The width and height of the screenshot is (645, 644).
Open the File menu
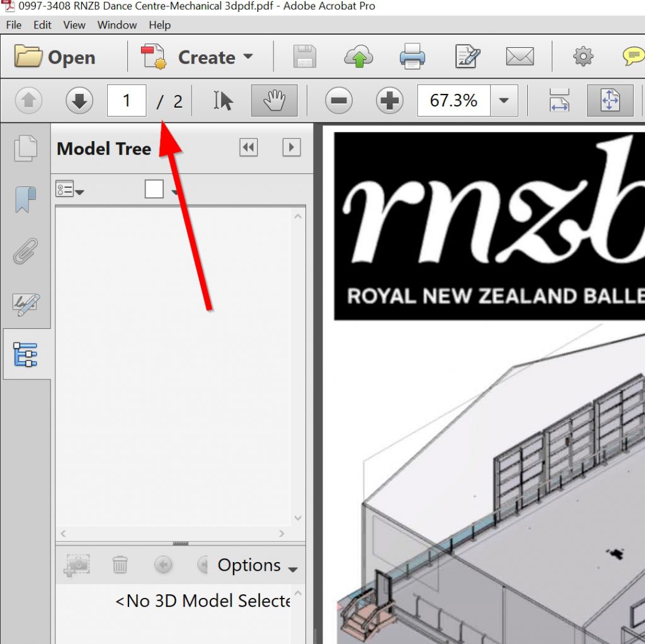(13, 25)
